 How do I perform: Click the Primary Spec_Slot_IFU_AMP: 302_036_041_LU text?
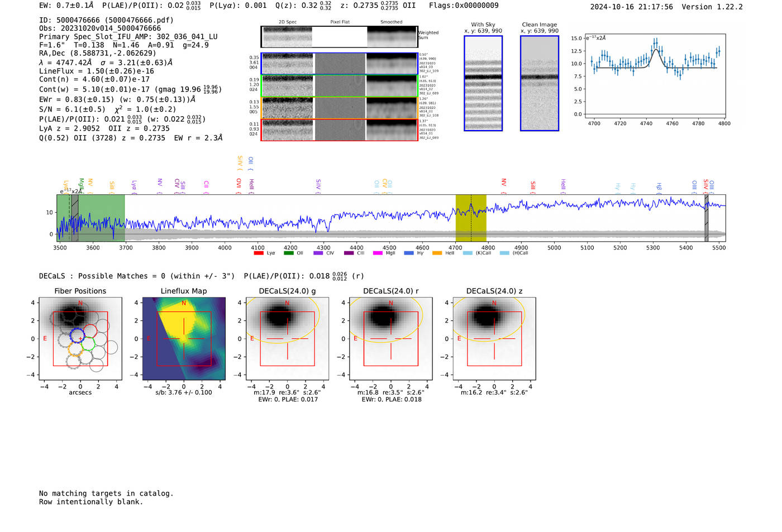click(128, 37)
